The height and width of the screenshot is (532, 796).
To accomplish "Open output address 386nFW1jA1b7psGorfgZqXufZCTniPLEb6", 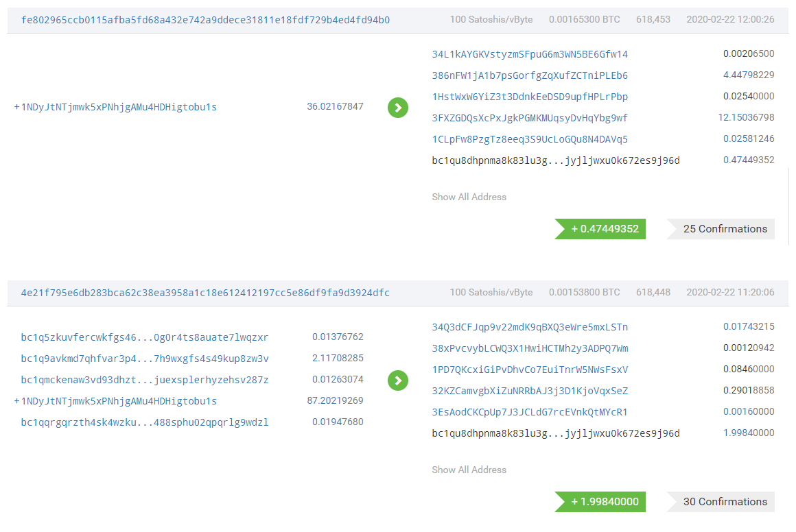I will pos(530,75).
